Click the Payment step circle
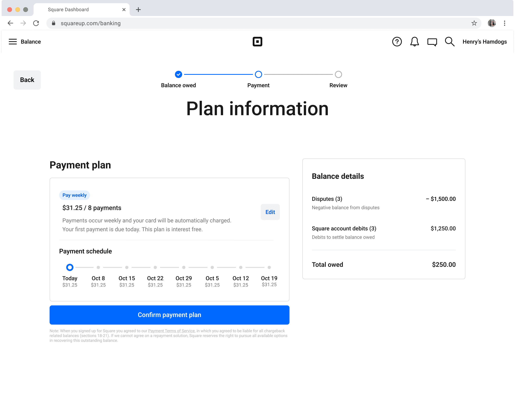Screen dimensions: 515x420 258,75
